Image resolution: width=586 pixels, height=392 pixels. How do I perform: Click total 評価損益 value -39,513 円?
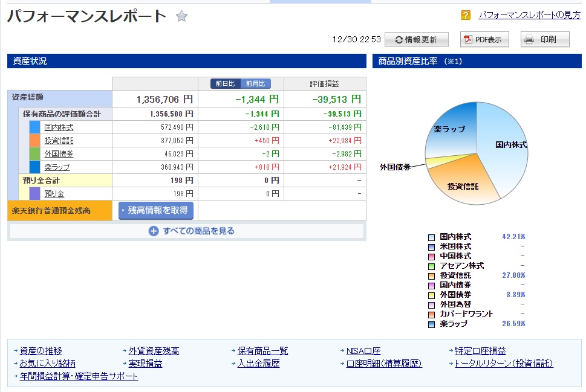point(337,99)
